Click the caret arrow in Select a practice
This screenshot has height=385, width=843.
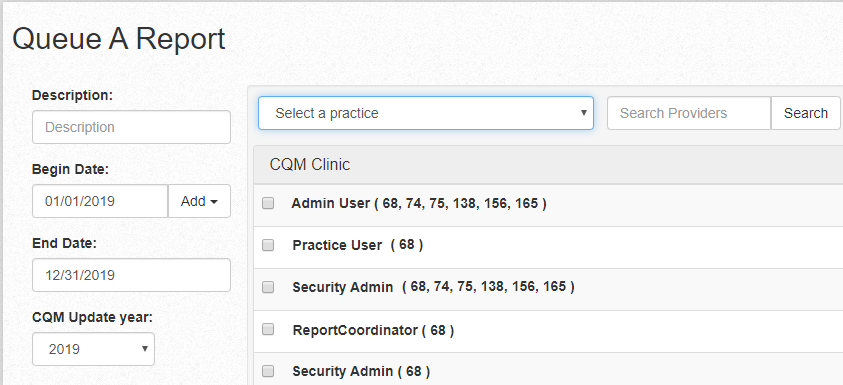point(584,113)
